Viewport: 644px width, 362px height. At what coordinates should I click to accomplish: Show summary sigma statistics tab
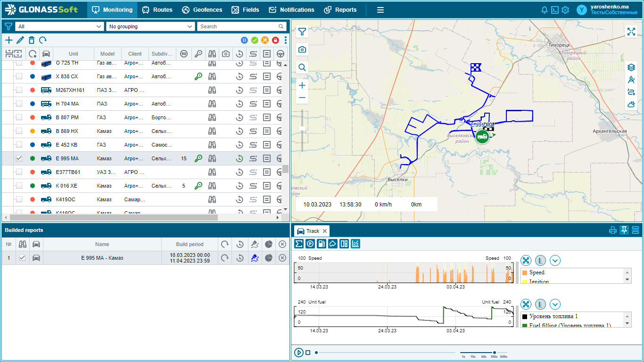[299, 244]
